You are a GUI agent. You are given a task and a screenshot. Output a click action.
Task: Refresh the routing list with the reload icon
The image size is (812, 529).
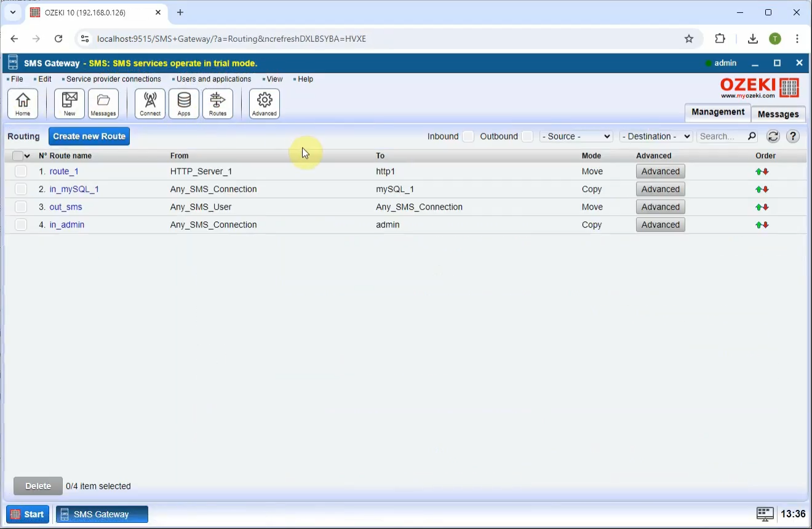(773, 136)
